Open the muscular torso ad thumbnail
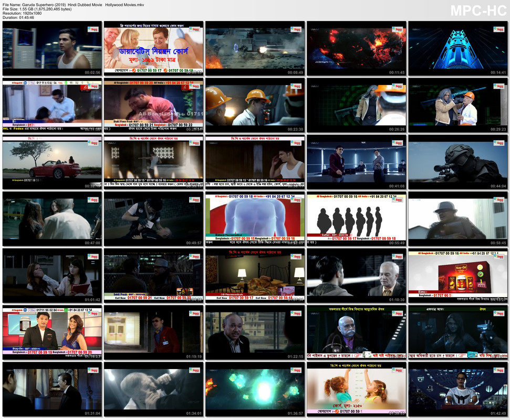The image size is (510, 420). pyautogui.click(x=255, y=219)
